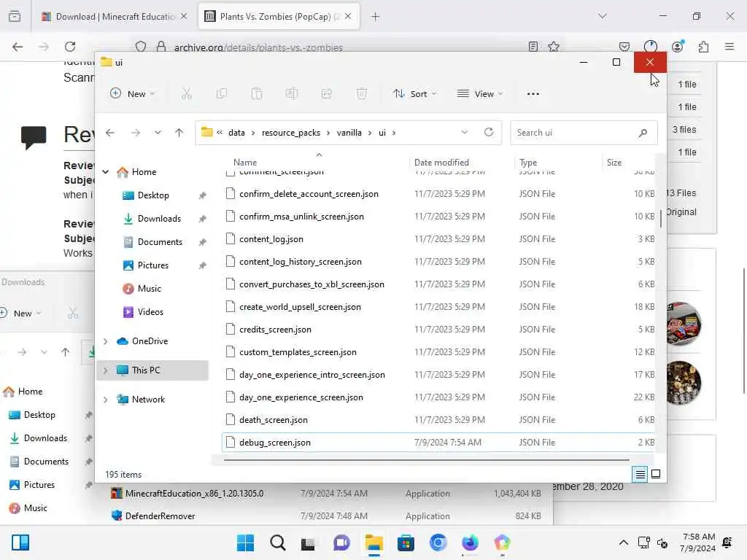Click the Copy icon in ui toolbar
747x560 pixels.
222,94
